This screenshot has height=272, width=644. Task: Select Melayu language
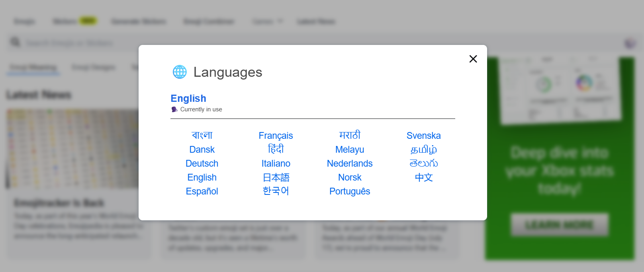tap(350, 150)
